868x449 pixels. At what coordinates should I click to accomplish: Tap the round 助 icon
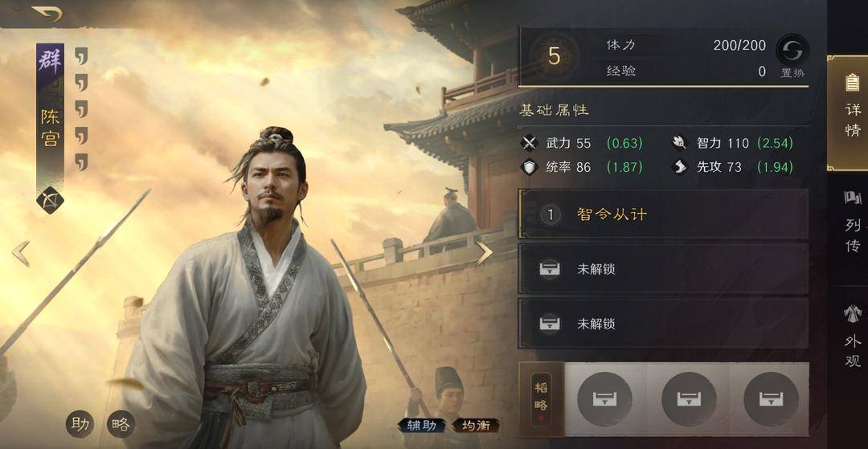click(80, 424)
